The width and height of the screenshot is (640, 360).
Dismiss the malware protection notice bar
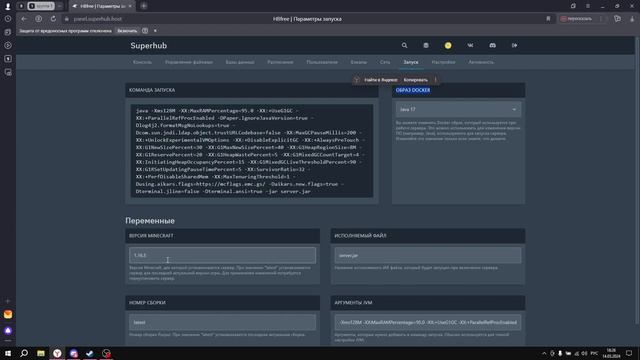click(x=155, y=31)
